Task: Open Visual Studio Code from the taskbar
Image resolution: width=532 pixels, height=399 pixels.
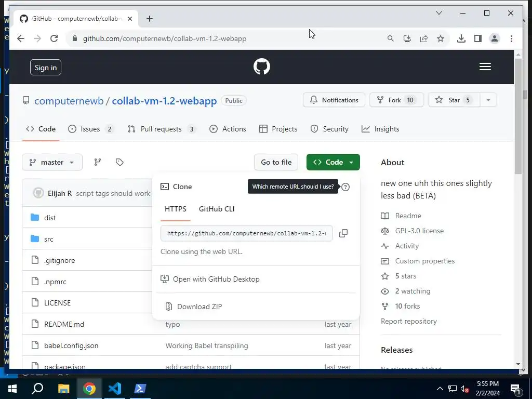Action: [115, 389]
